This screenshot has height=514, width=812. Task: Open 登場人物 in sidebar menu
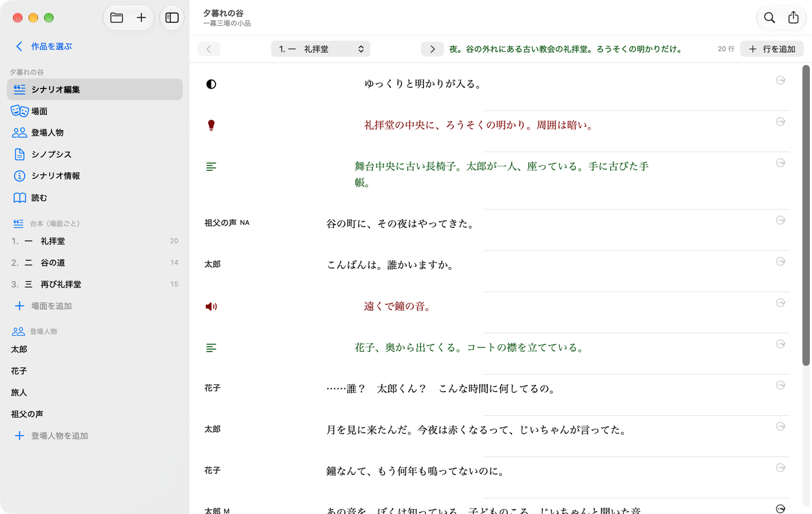coord(95,132)
